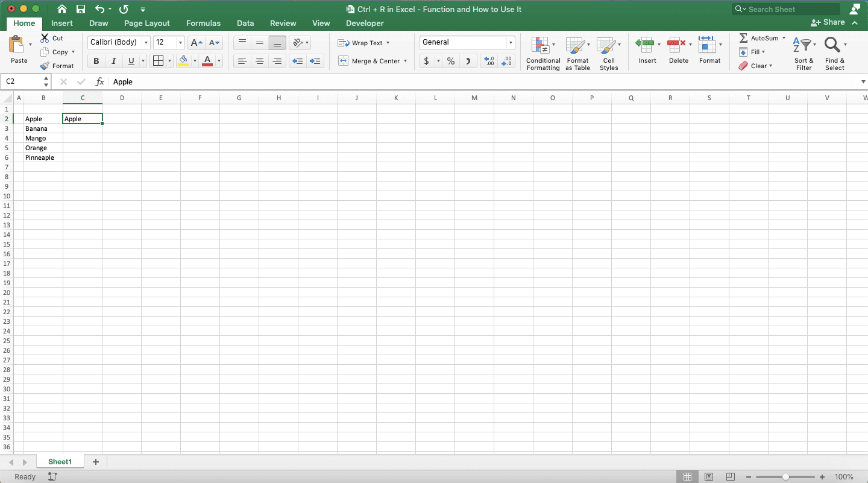Center text horizontally
Image resolution: width=868 pixels, height=483 pixels.
pyautogui.click(x=260, y=61)
